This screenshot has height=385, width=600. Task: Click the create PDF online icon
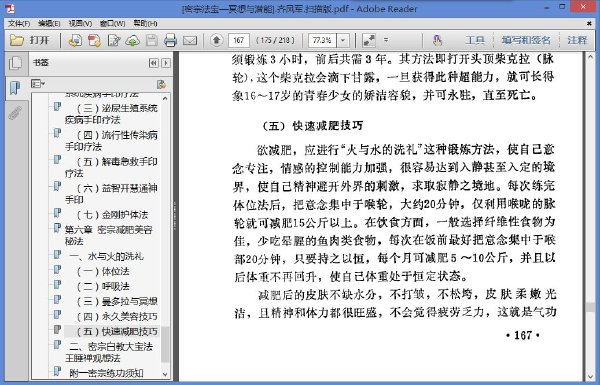(75, 40)
